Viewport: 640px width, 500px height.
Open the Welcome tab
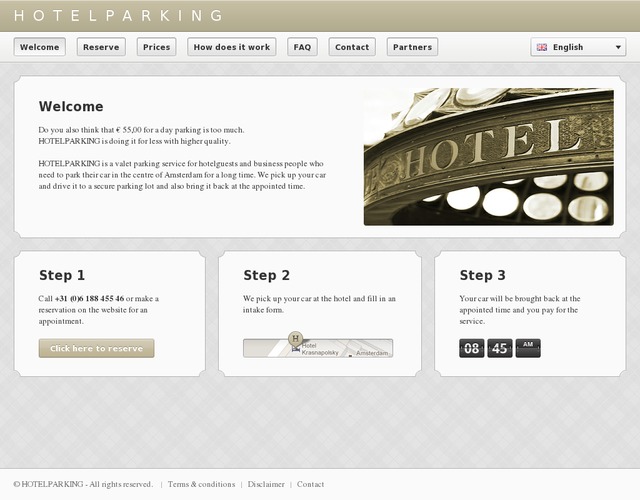coord(40,47)
